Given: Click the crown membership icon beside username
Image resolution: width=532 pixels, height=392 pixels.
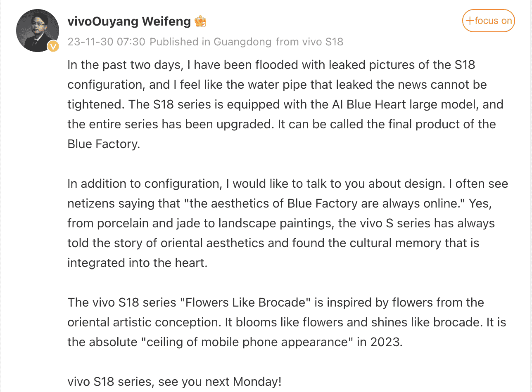Looking at the screenshot, I should (200, 21).
